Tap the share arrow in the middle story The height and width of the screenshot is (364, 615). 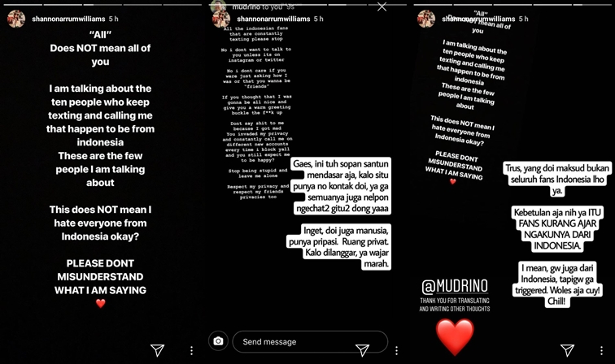[x=362, y=350]
